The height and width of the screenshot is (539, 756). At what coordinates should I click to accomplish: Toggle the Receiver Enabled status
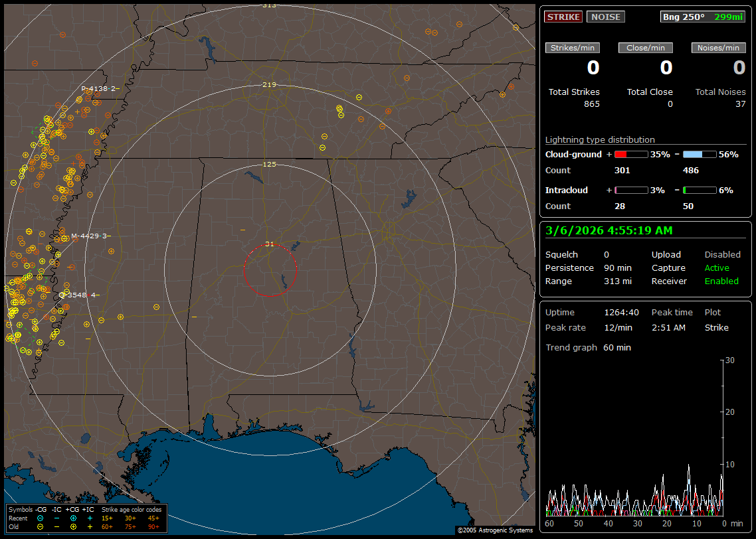(x=721, y=281)
